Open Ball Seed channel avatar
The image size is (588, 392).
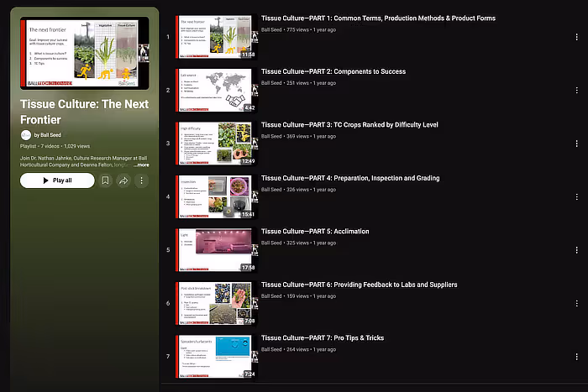tap(26, 135)
